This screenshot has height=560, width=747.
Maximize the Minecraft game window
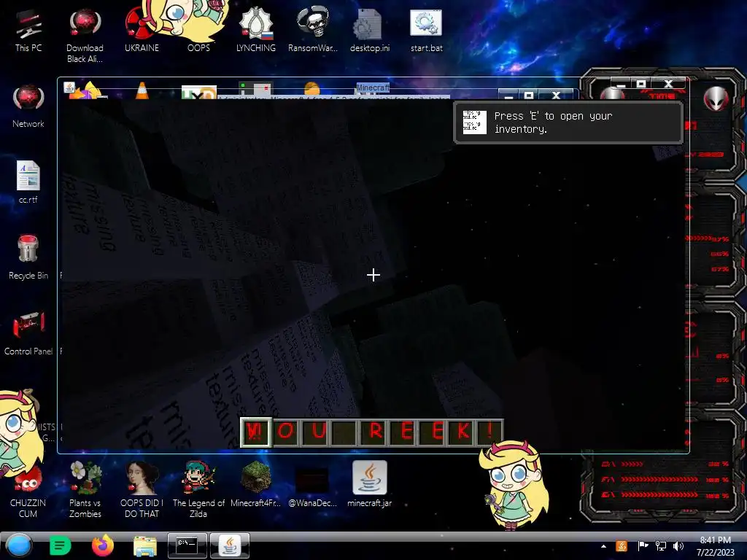(640, 84)
